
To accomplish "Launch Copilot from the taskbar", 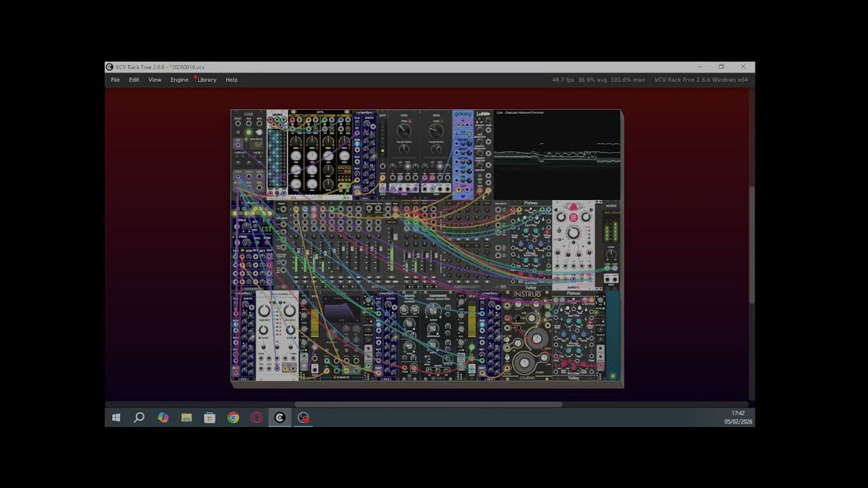I will [x=163, y=418].
